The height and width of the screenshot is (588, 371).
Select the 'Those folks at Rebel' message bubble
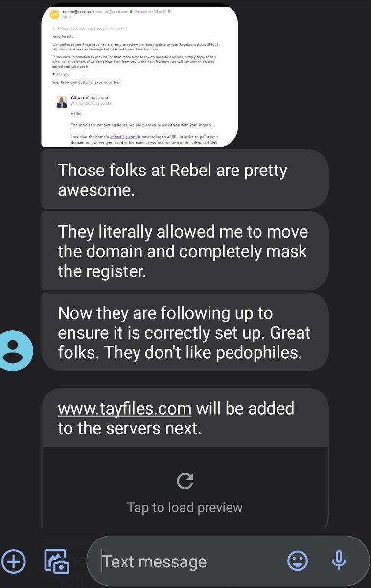tap(185, 180)
